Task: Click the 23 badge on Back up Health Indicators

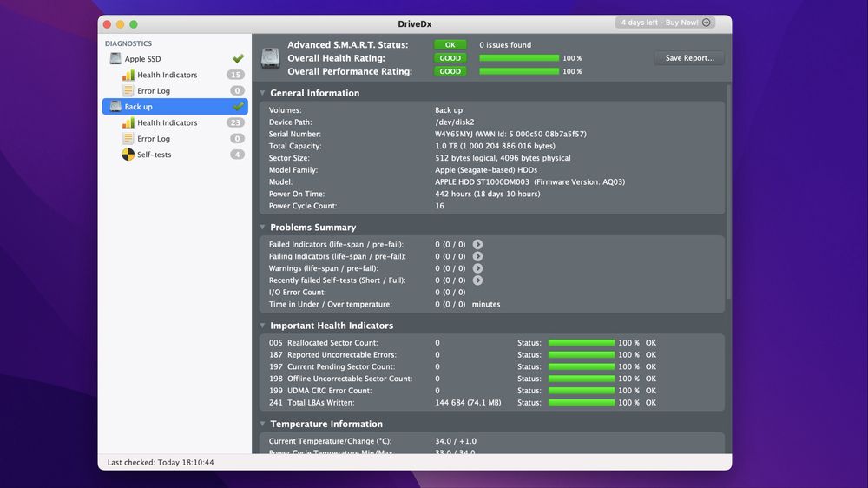Action: [236, 122]
